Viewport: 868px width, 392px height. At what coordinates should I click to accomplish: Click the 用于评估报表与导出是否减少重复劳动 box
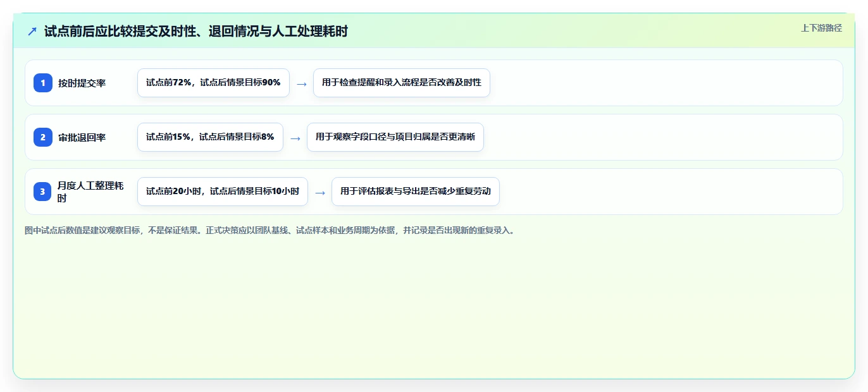coord(416,192)
